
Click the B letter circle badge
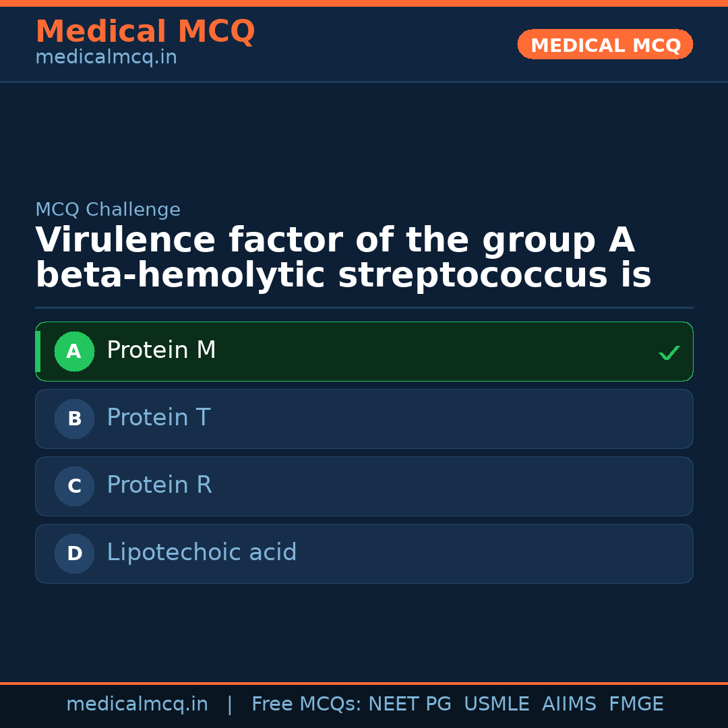[x=74, y=419]
